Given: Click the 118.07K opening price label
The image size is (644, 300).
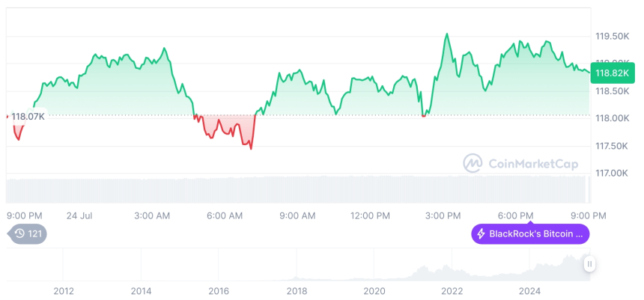Looking at the screenshot, I should pyautogui.click(x=28, y=116).
